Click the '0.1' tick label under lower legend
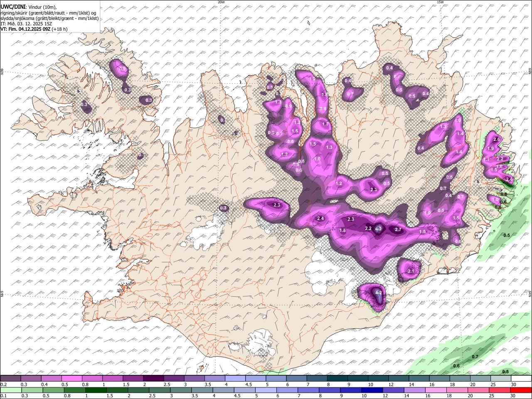The image size is (532, 399). click(x=3, y=396)
